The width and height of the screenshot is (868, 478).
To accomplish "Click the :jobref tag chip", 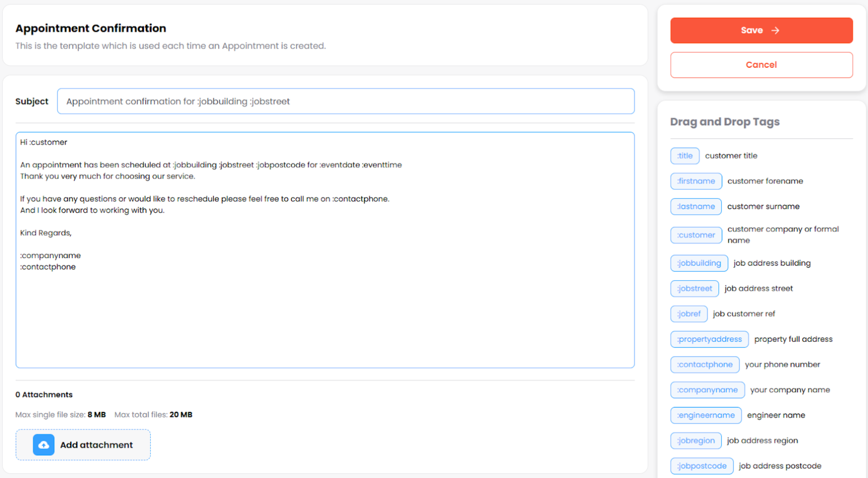I will 689,314.
